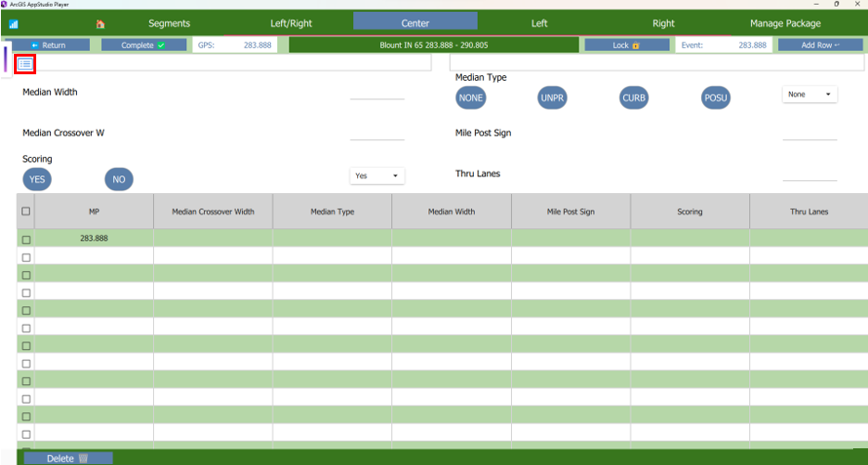Click the Mile Post Sign input field
Screen dimensions: 868x465
tap(810, 134)
